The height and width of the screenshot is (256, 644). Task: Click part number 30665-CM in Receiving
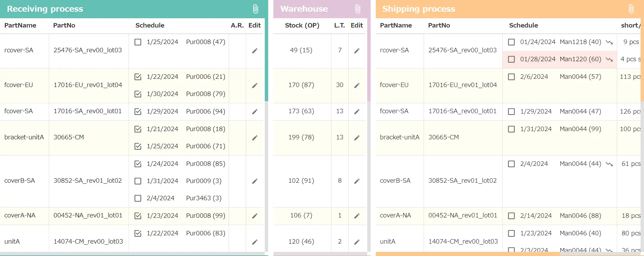[69, 137]
